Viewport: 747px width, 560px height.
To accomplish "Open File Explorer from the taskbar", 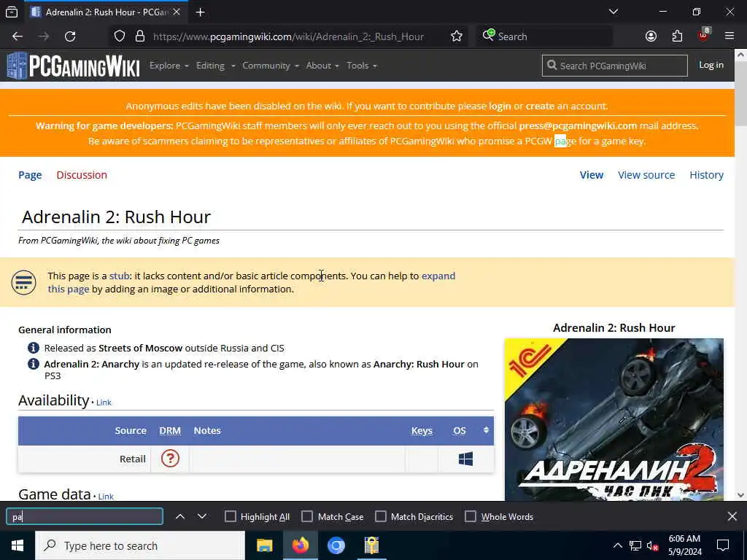I will click(x=264, y=545).
